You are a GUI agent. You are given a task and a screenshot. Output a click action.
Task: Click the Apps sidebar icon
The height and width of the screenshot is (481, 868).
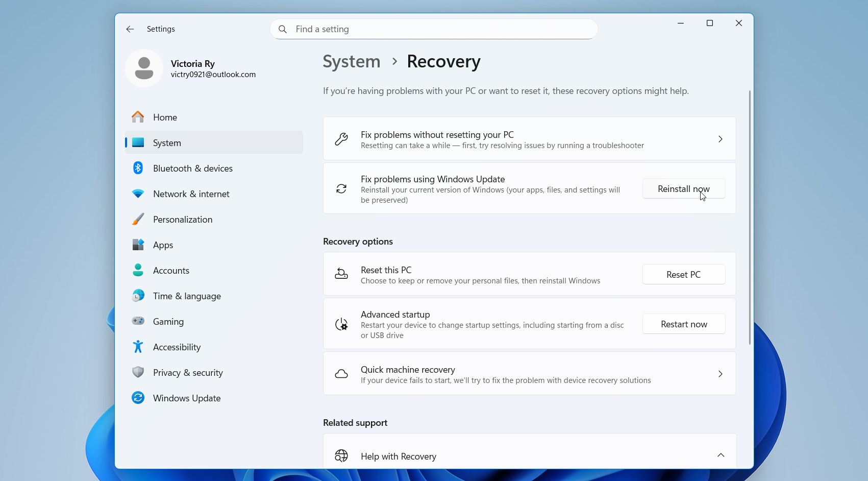tap(138, 245)
